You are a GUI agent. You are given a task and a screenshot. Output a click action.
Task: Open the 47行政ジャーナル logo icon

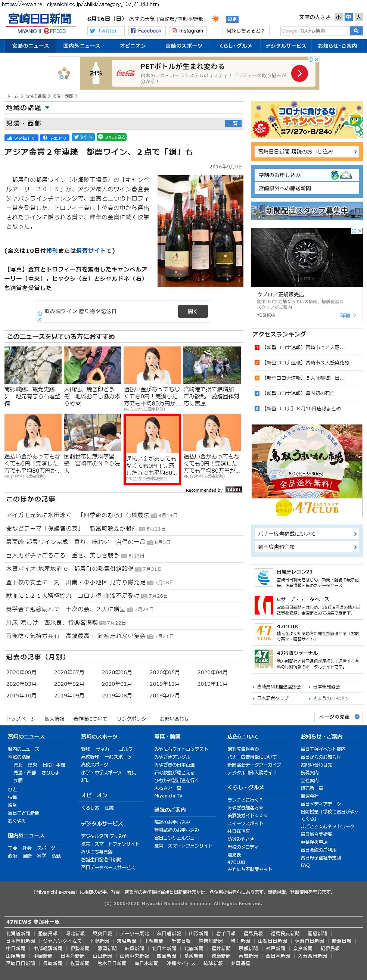click(x=264, y=659)
